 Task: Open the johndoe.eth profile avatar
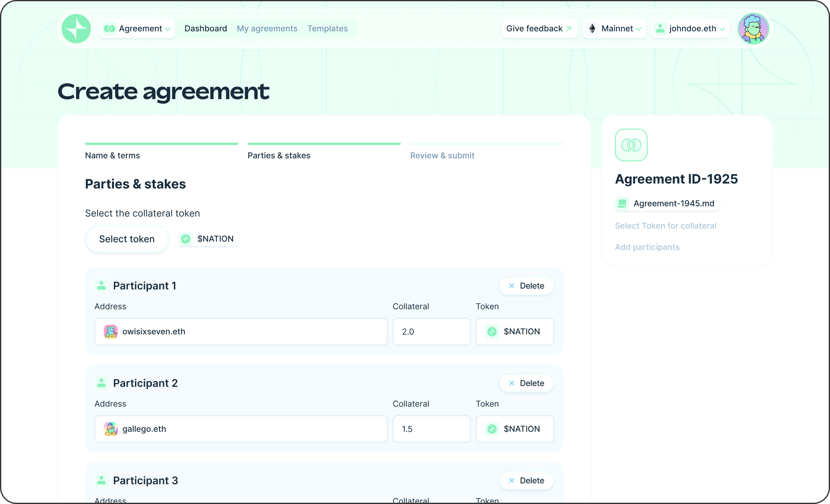pyautogui.click(x=753, y=28)
